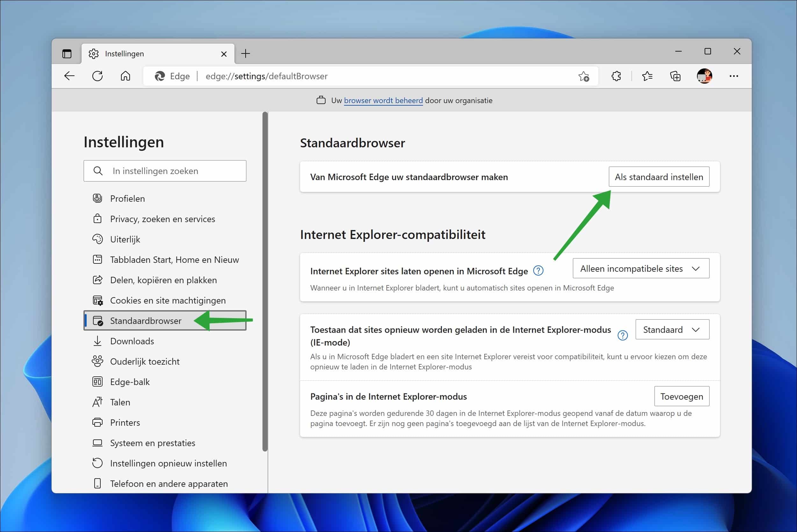The image size is (797, 532).
Task: Open the Settings and more menu
Action: tap(734, 76)
